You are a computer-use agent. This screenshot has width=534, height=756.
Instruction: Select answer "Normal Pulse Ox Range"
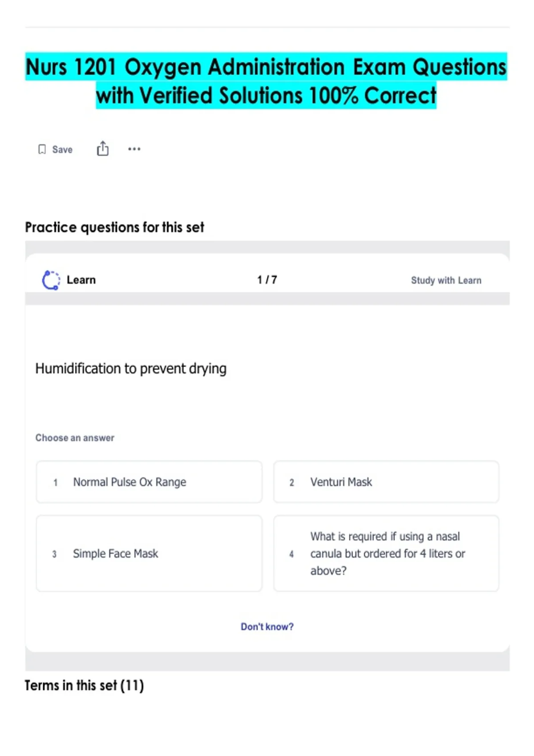pos(149,482)
